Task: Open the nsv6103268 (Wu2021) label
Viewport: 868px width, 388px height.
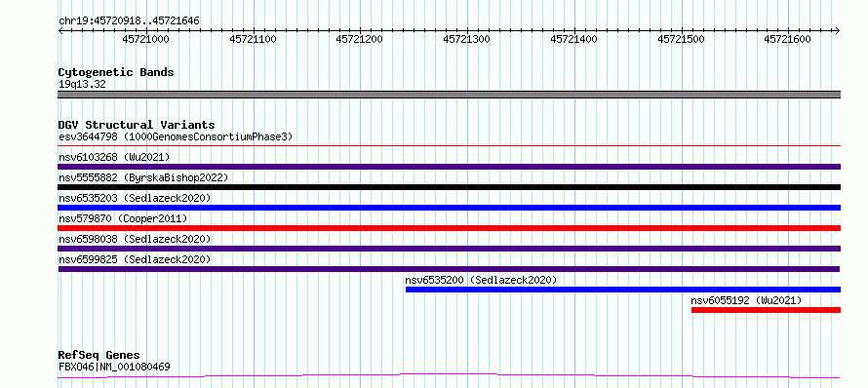Action: tap(114, 157)
